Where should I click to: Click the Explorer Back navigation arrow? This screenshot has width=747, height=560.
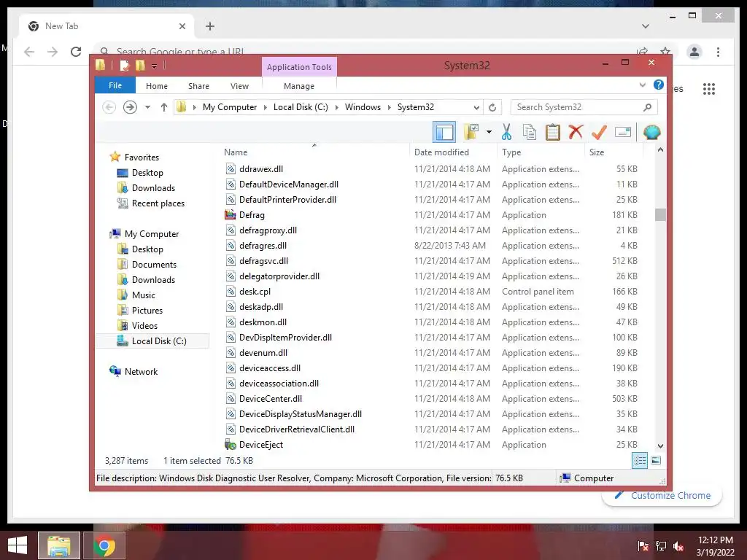109,107
